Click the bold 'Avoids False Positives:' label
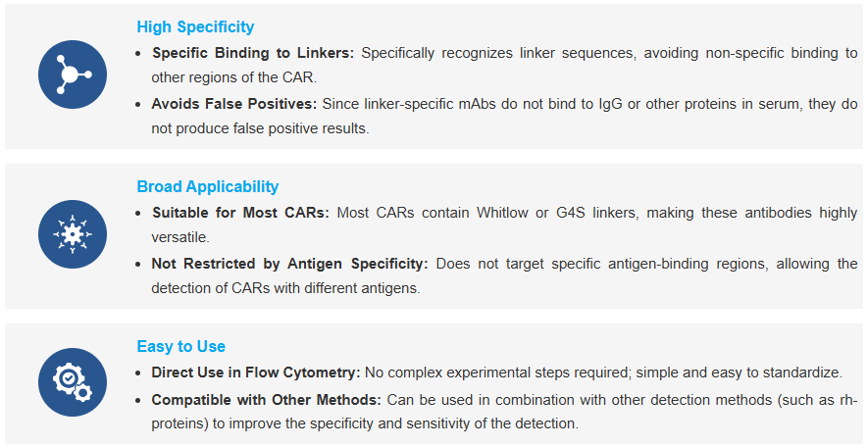 point(233,103)
